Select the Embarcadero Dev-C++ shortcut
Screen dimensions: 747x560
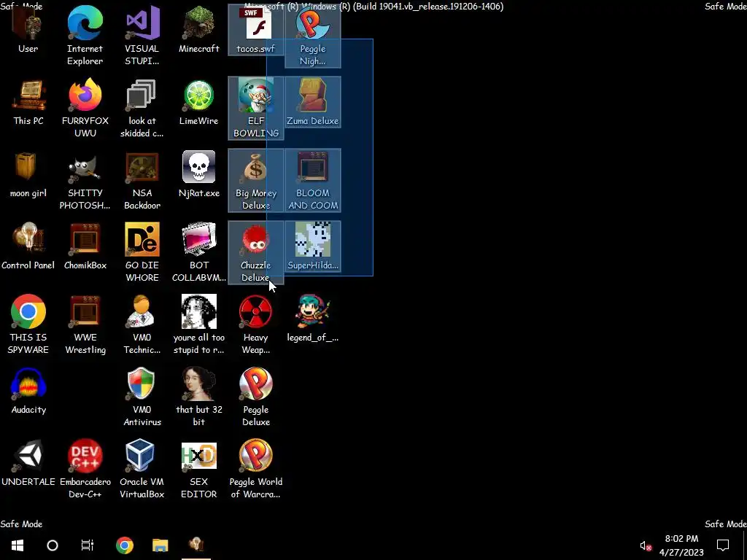[x=85, y=469]
